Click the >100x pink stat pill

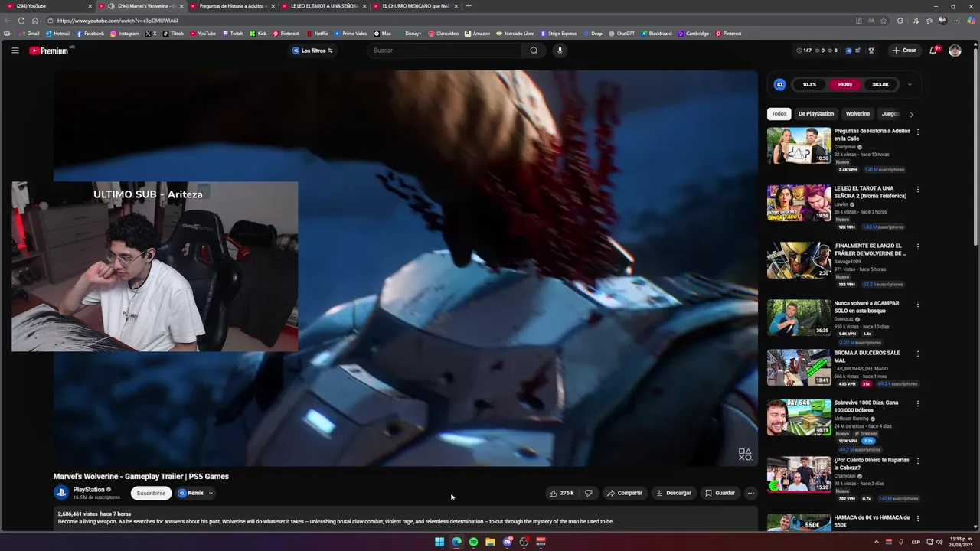844,84
